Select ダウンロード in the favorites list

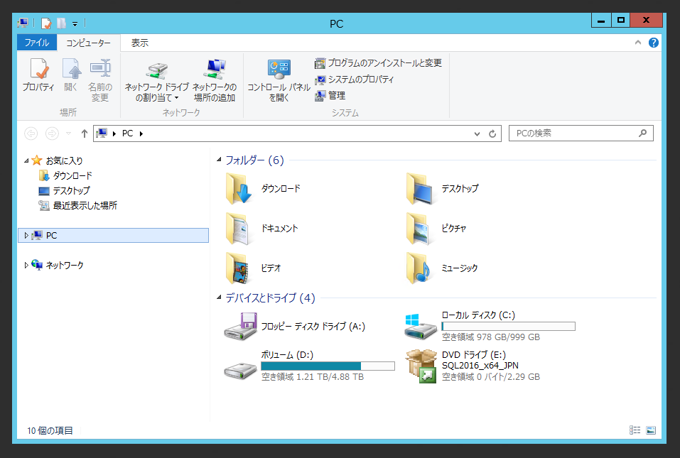72,176
